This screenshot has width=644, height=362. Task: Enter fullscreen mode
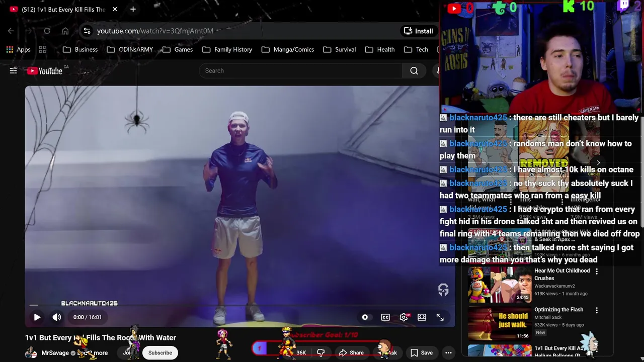(440, 317)
